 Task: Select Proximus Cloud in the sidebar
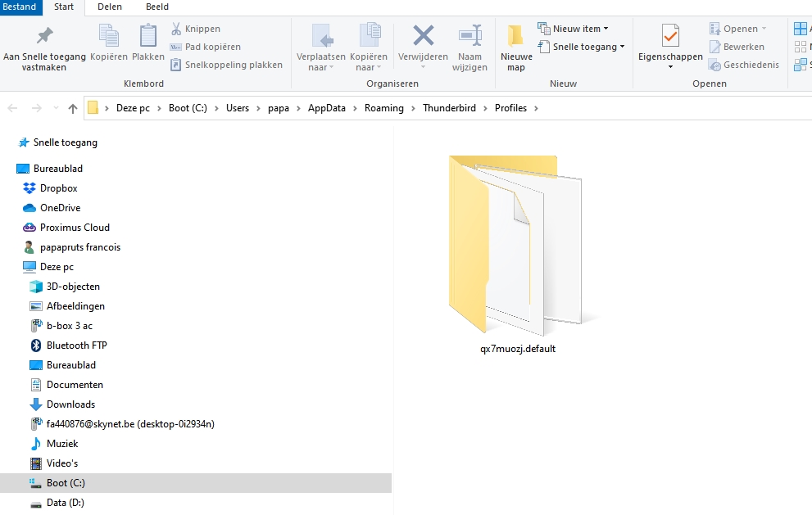tap(74, 228)
